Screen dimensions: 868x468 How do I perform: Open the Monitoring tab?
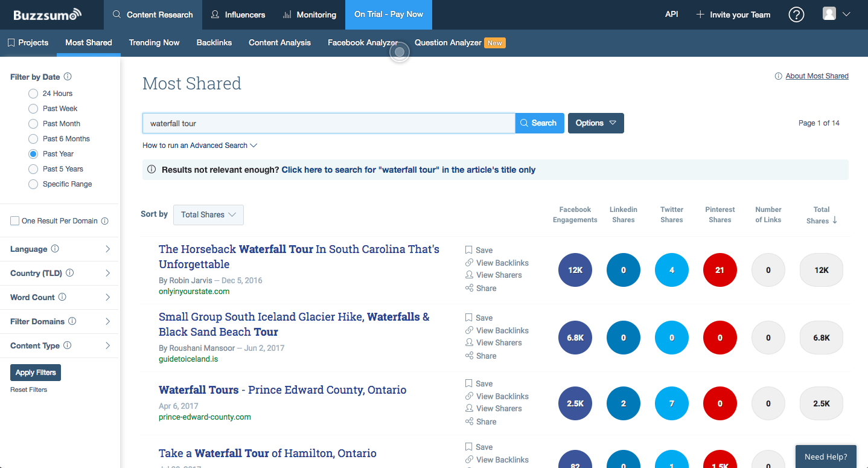tap(310, 14)
